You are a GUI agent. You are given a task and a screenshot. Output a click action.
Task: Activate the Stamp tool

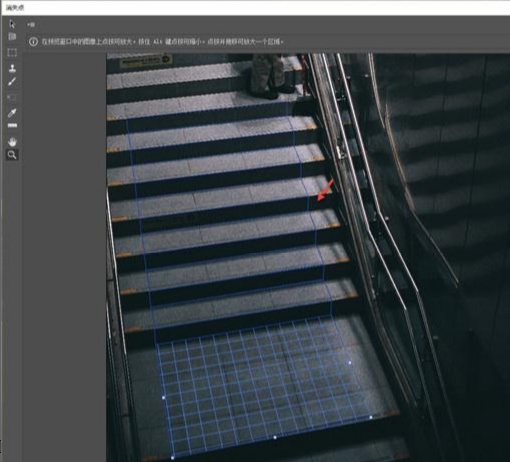[12, 68]
